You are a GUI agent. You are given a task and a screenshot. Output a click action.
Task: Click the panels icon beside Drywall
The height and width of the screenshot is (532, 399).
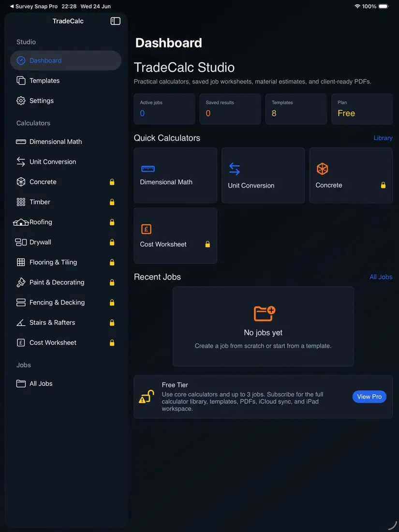(x=21, y=242)
